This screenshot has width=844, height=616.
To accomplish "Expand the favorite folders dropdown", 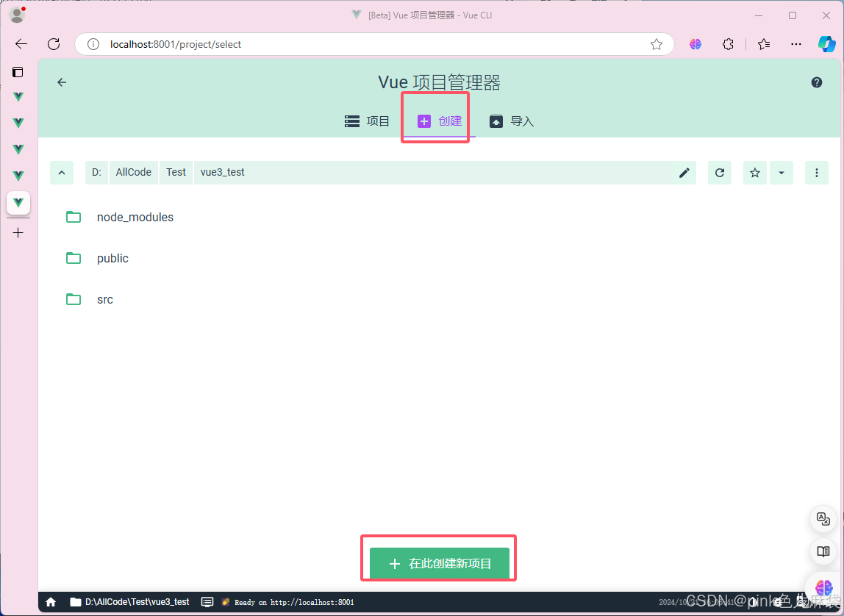I will (x=782, y=173).
